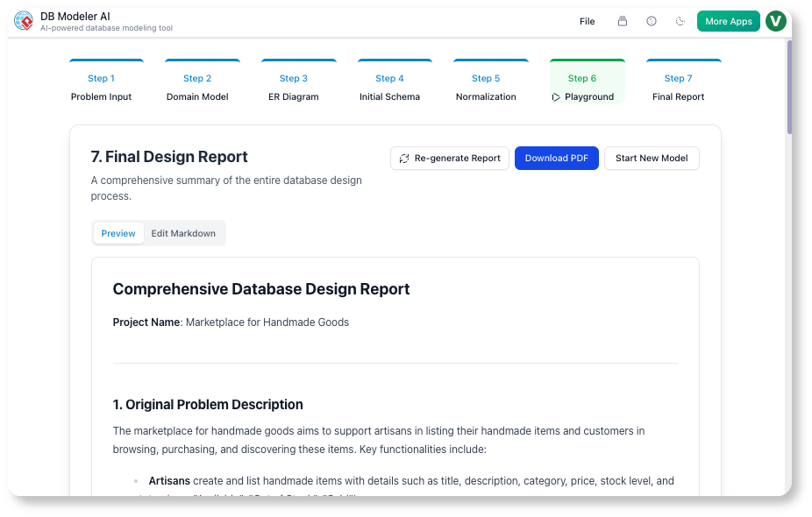Click the print/save icon in header
Screen dimensions: 812x517
[x=623, y=21]
